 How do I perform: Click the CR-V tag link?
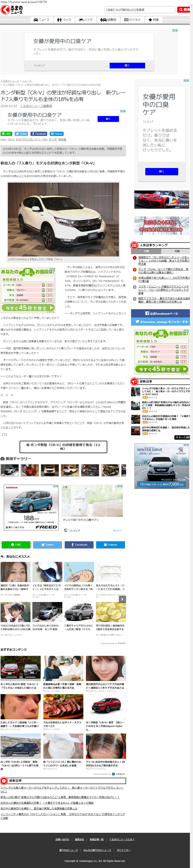(11, 140)
